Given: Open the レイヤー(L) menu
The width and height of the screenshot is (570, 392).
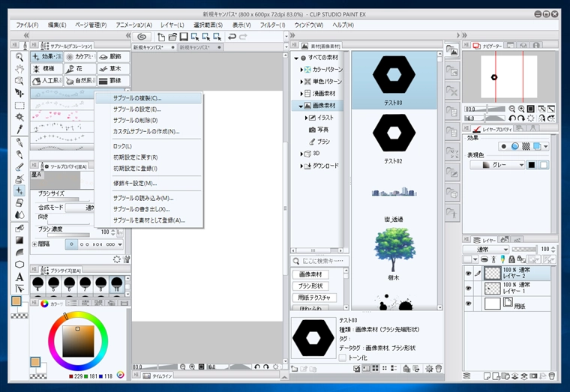Looking at the screenshot, I should 172,25.
